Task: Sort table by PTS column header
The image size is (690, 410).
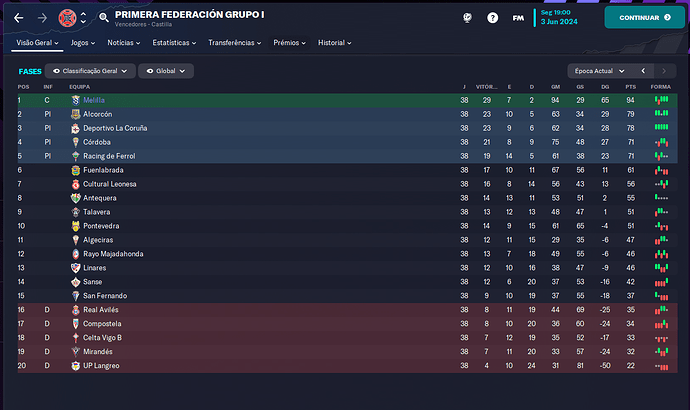Action: click(631, 87)
